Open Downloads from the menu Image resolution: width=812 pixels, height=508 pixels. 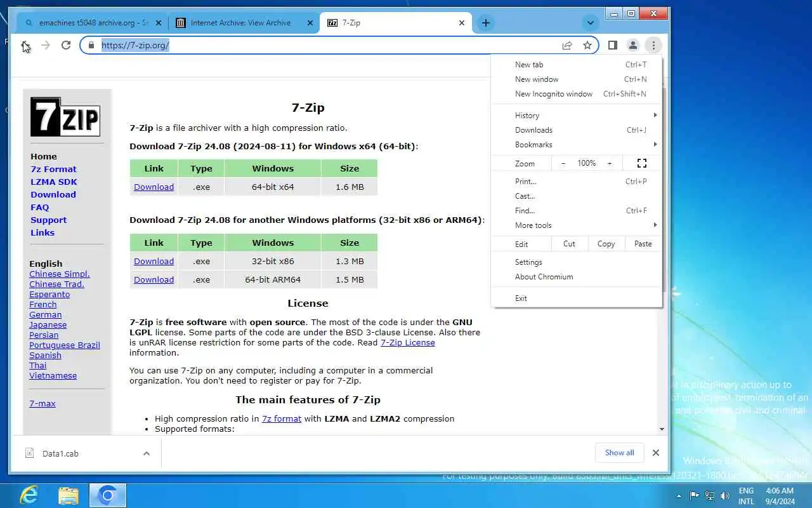(576, 130)
